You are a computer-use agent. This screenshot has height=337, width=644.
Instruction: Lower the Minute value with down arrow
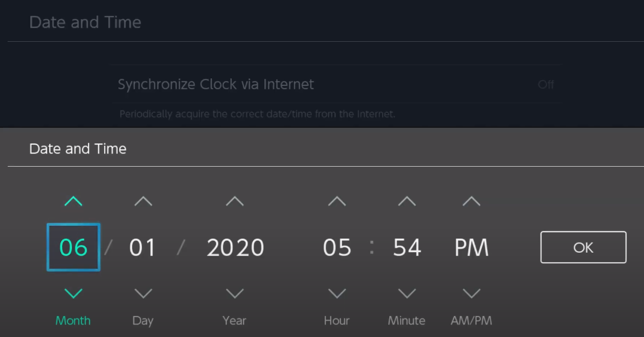[x=407, y=293]
